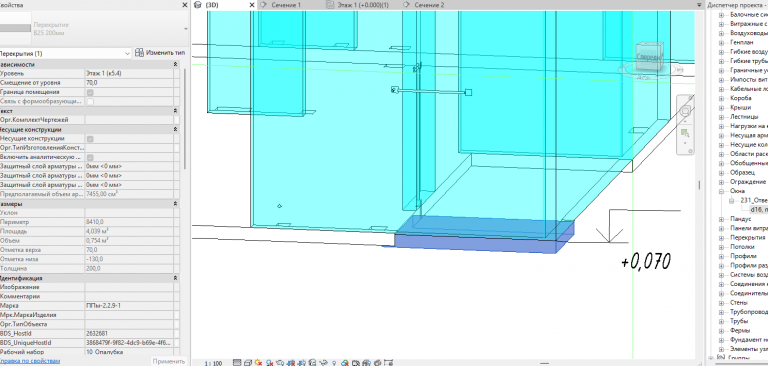Image resolution: width=768 pixels, height=366 pixels.
Task: Collapse the Размеры property group
Action: (176, 204)
